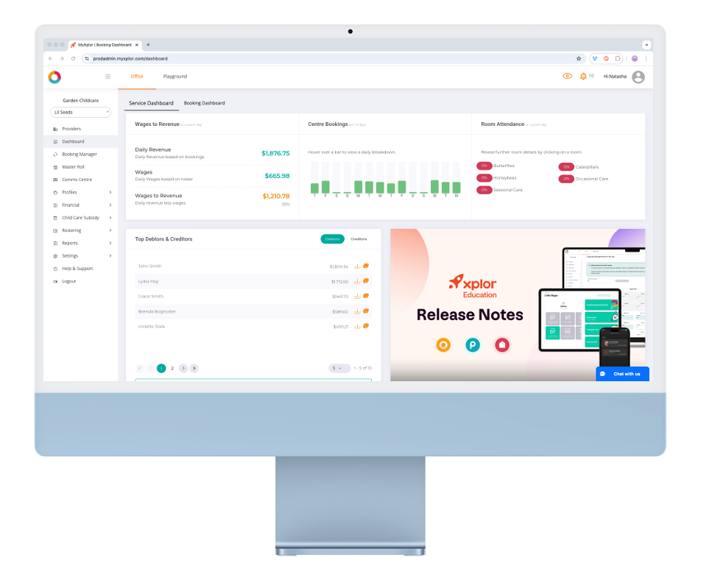Expand the Profiles sidebar section
701x588 pixels.
[x=81, y=192]
